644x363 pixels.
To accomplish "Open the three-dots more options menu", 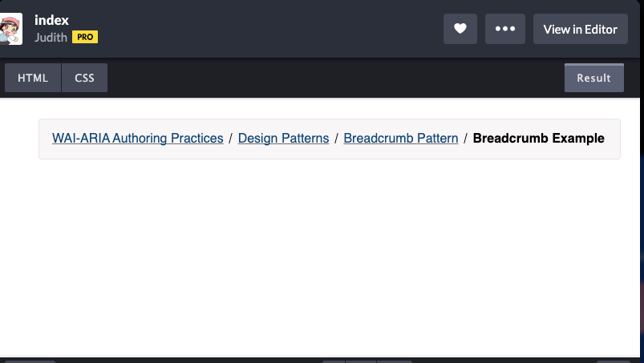I will tap(504, 29).
